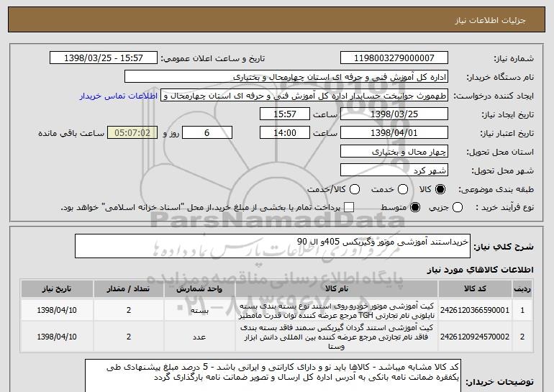
Task: Choose the متوسط purchase process option
Action: coord(415,207)
